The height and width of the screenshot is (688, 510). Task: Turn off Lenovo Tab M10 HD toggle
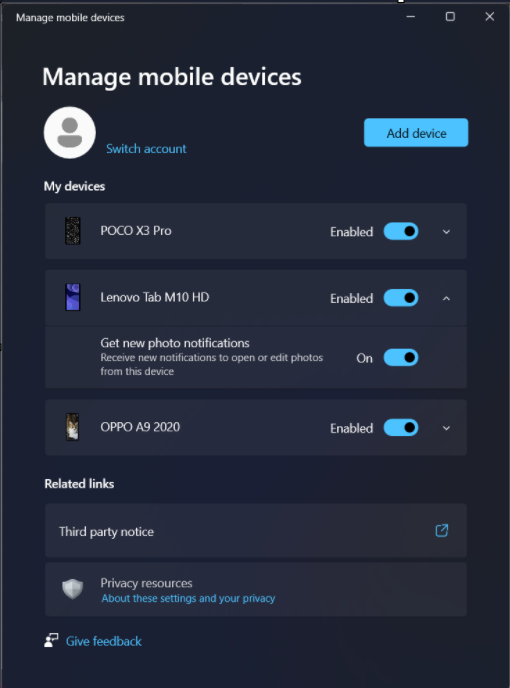click(401, 298)
